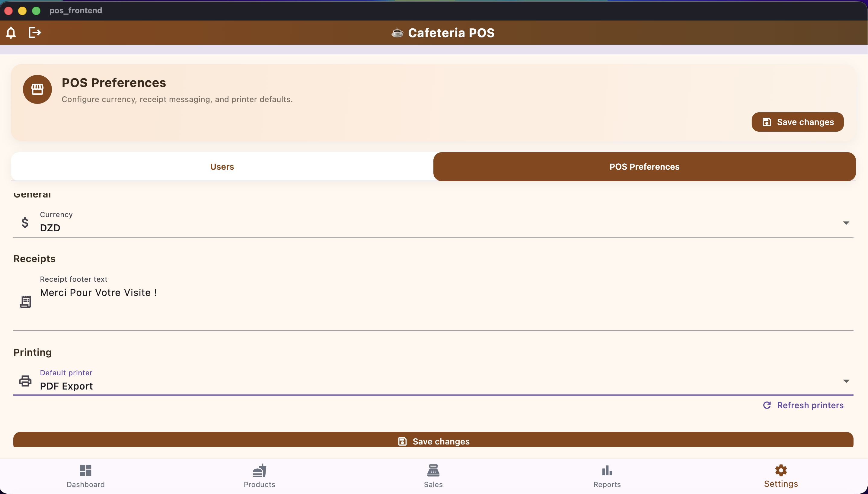Click the 'Receipts' section heading
868x494 pixels.
pyautogui.click(x=34, y=259)
